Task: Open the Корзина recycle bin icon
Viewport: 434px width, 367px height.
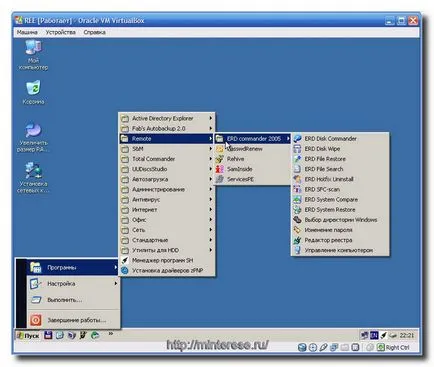Action: [33, 92]
